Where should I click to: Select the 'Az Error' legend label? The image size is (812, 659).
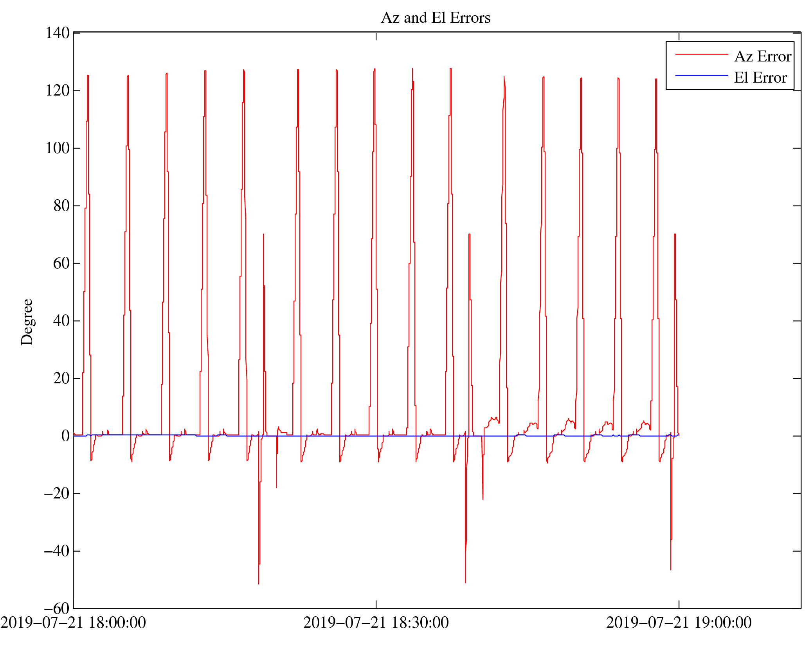(763, 56)
